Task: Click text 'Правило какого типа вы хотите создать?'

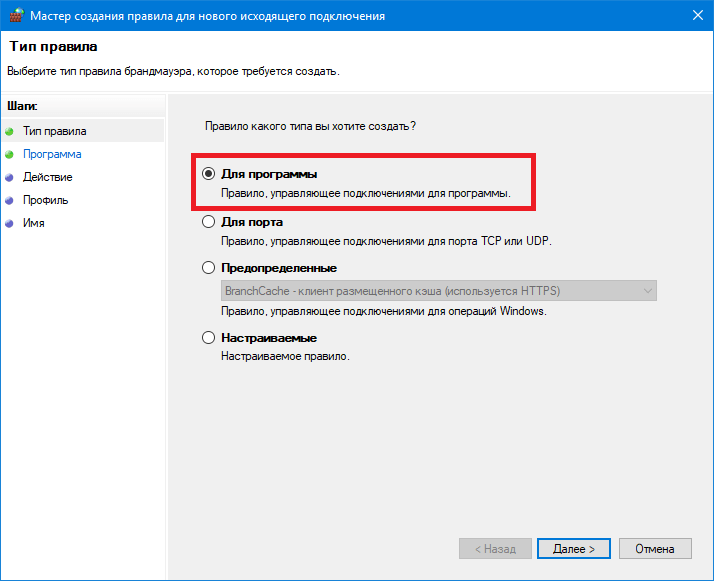Action: coord(311,126)
